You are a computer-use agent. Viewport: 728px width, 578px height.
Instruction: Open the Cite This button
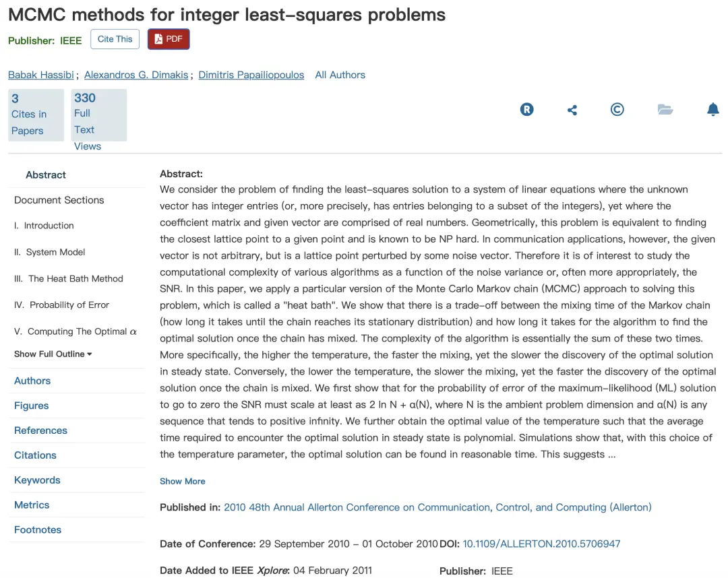point(115,39)
